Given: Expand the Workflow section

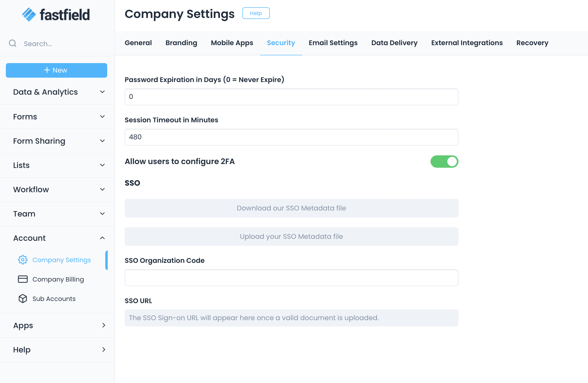Looking at the screenshot, I should 102,189.
